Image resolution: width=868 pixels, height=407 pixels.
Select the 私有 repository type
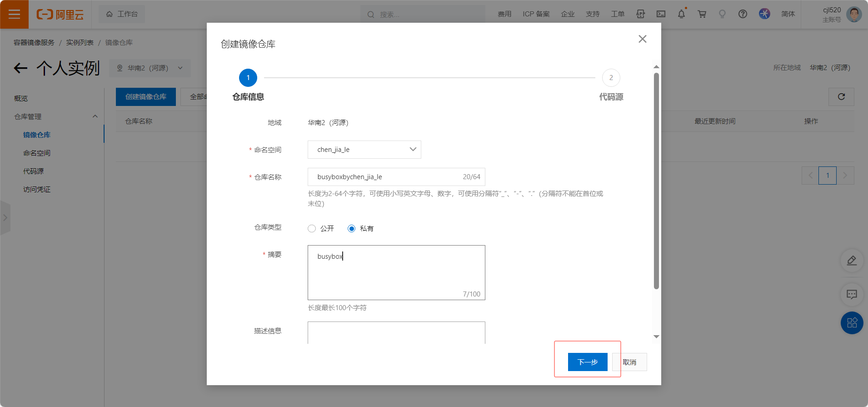pyautogui.click(x=351, y=228)
